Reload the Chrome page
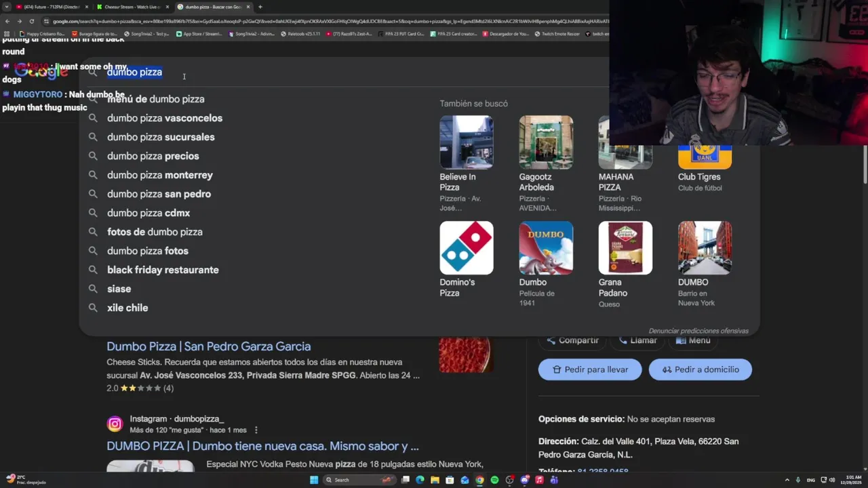Viewport: 868px width, 488px height. pos(31,21)
